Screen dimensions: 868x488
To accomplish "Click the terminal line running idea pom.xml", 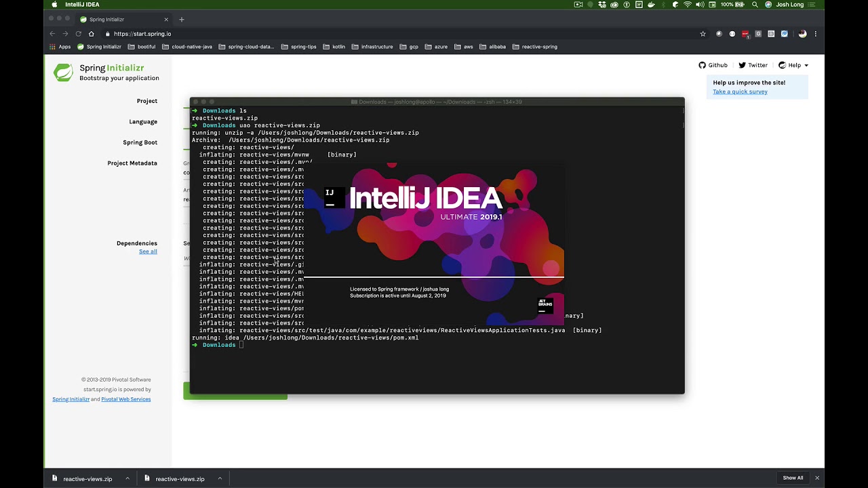I will [x=305, y=338].
